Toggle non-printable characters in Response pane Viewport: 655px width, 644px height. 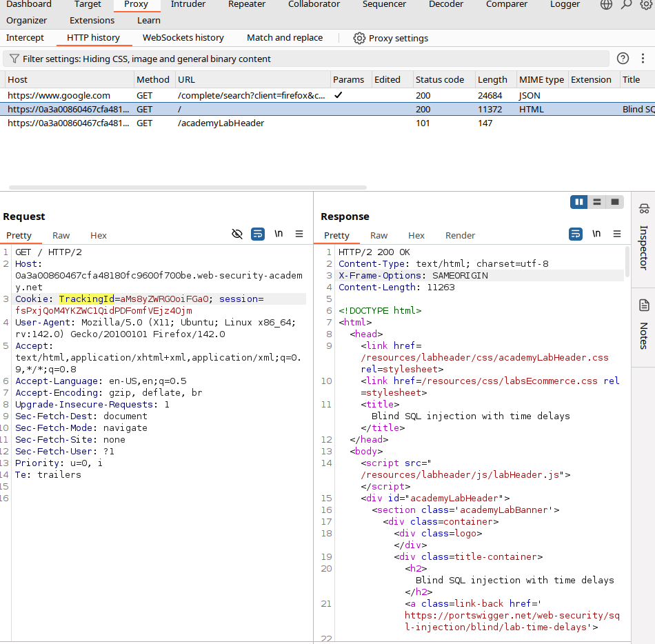coord(596,234)
